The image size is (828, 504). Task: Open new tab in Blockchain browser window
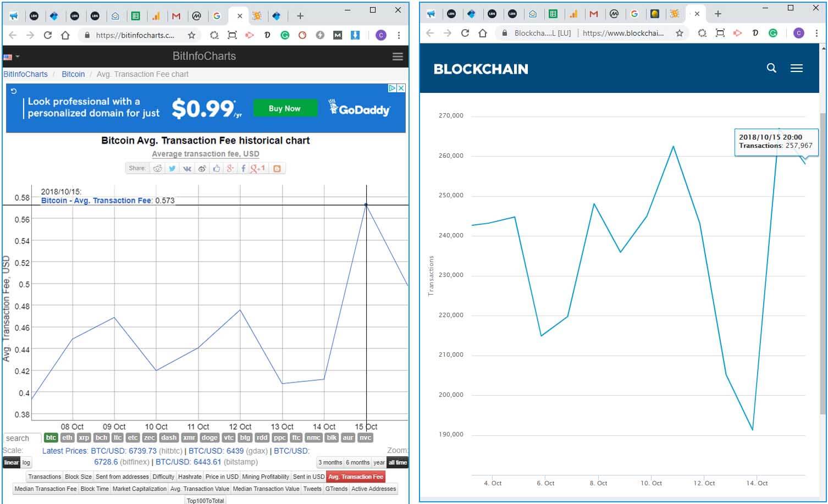click(x=717, y=14)
